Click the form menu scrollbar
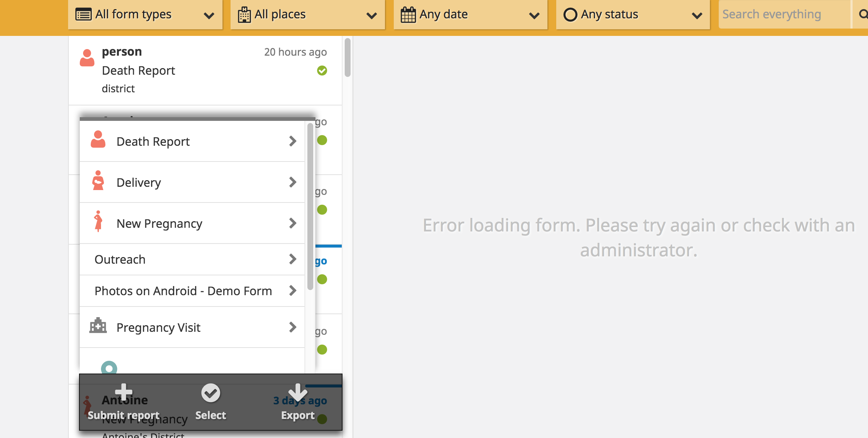Viewport: 868px width, 438px height. 310,207
